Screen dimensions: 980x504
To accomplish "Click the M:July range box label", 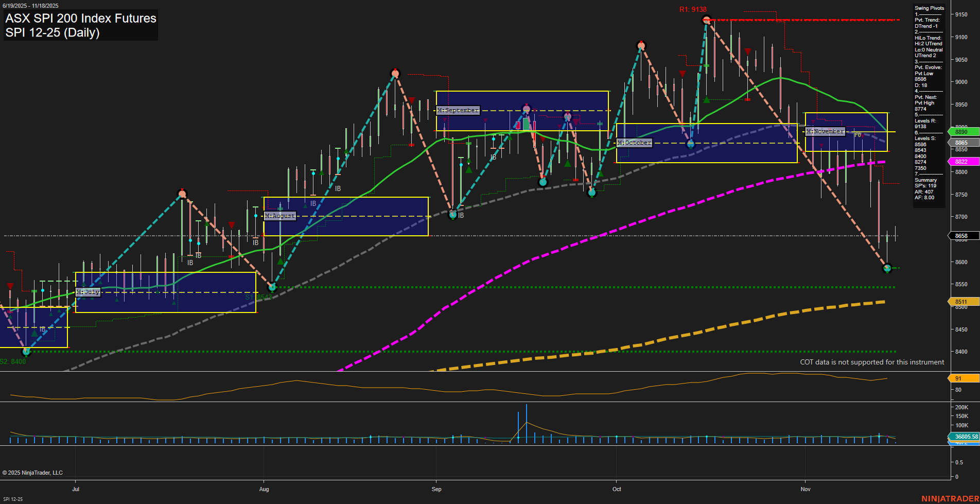I will 87,291.
